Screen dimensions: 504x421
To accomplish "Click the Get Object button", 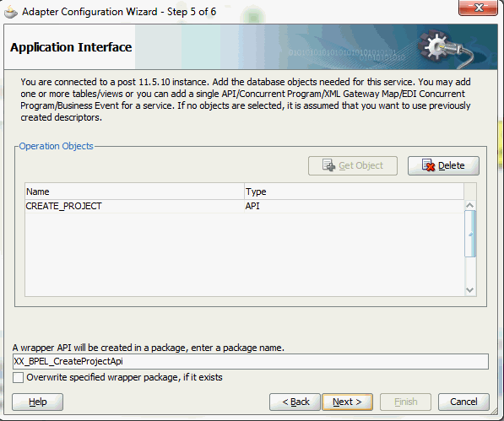I will tap(353, 165).
